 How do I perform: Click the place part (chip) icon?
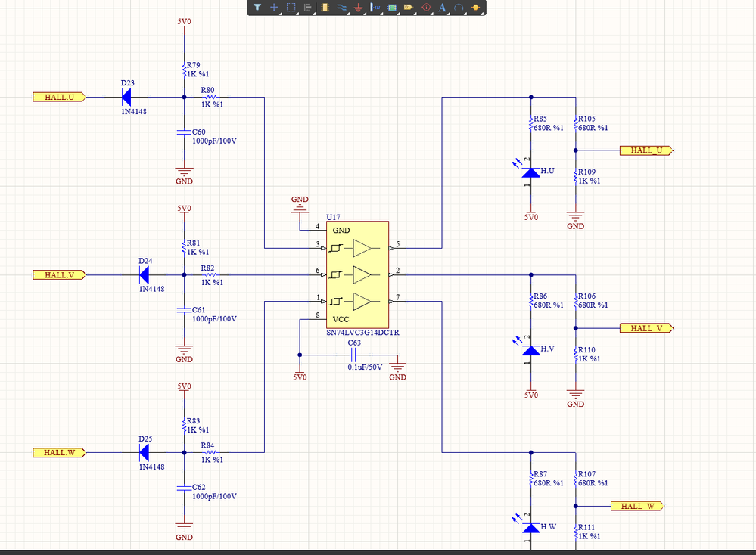pos(325,8)
